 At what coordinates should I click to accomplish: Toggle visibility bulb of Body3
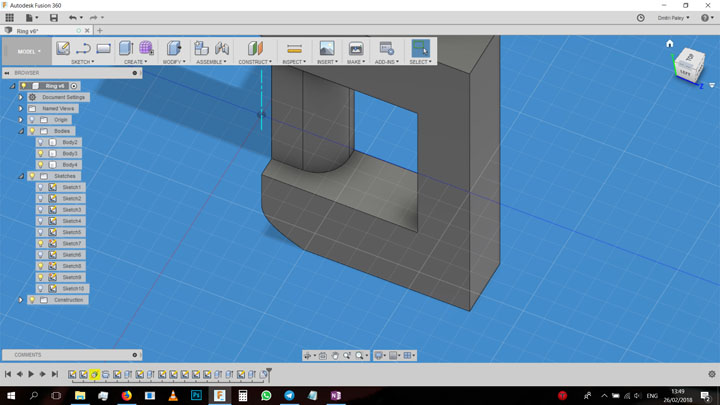pyautogui.click(x=40, y=153)
